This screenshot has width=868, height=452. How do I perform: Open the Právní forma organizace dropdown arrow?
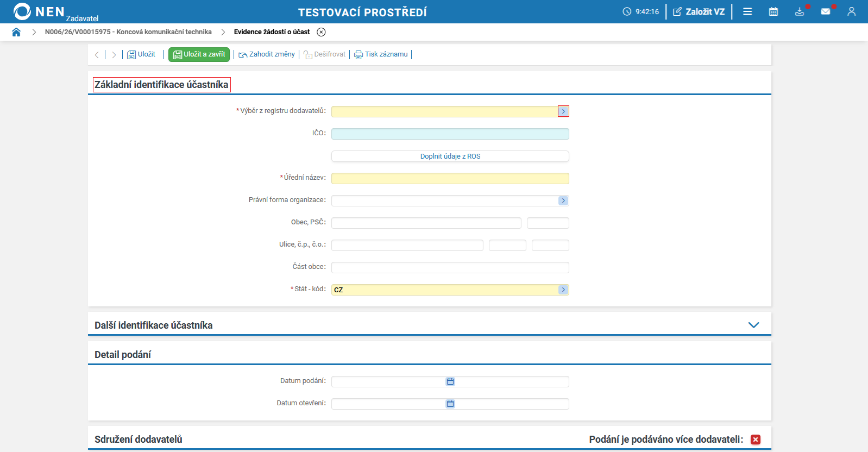tap(563, 200)
